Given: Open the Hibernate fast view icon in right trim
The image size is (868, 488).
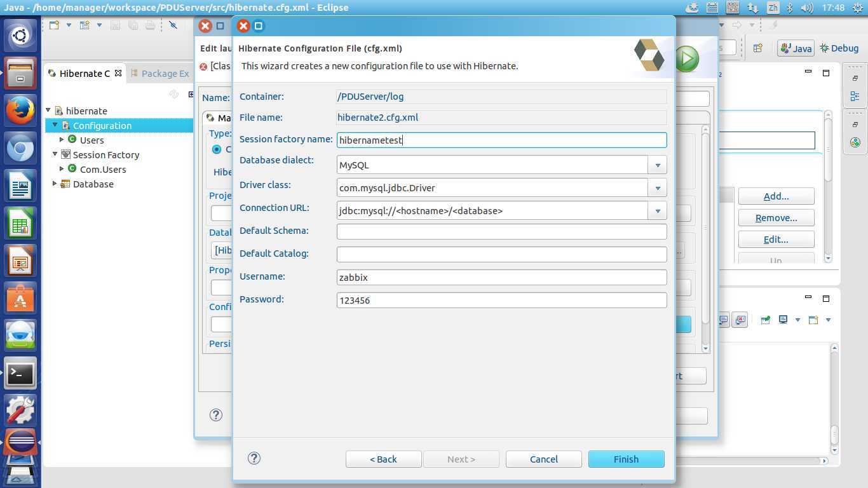Looking at the screenshot, I should click(855, 142).
